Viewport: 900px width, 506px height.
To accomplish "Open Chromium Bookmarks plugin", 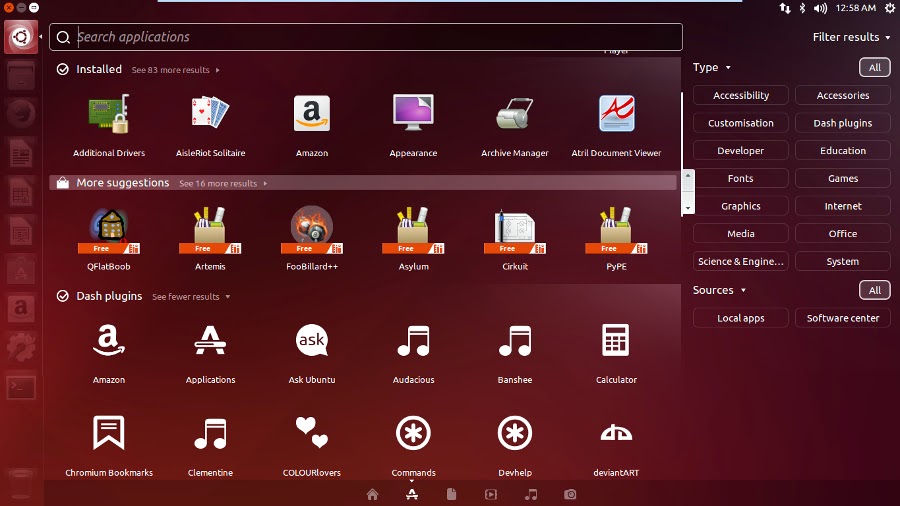I will point(108,446).
